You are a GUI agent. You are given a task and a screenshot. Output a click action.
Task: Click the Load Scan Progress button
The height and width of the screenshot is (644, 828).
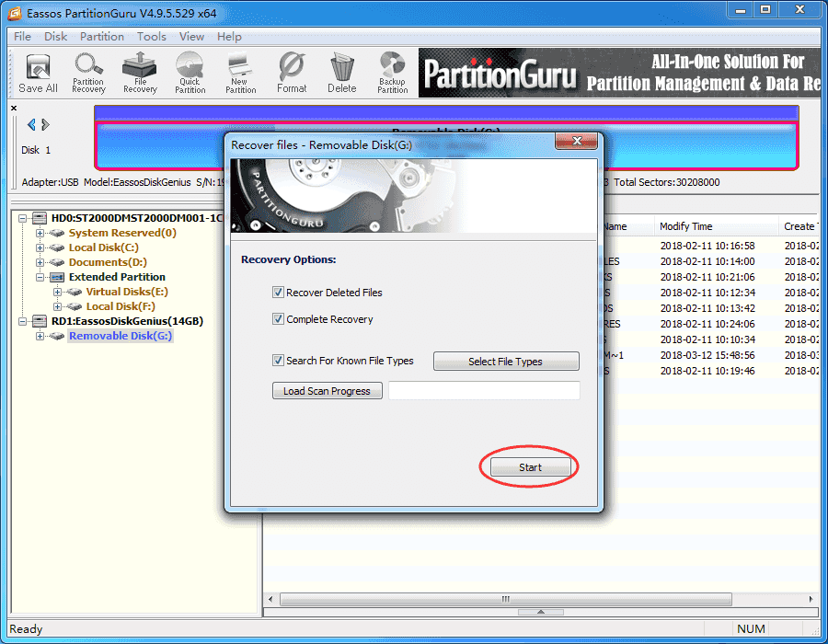coord(327,391)
